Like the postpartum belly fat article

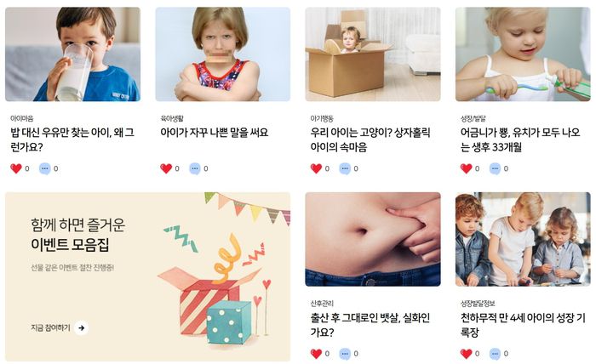(x=316, y=354)
